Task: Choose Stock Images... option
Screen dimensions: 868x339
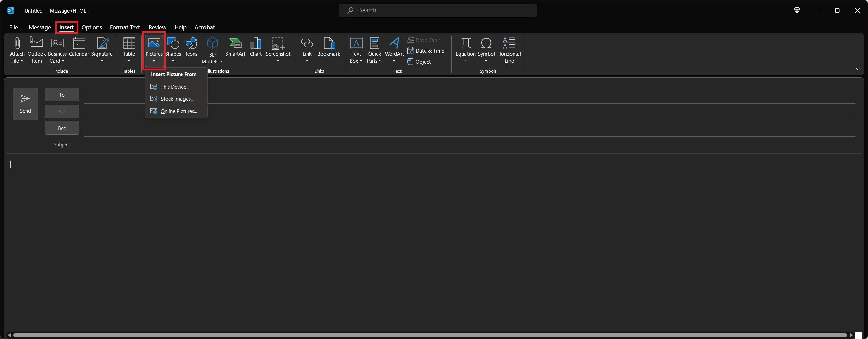Action: (x=176, y=99)
